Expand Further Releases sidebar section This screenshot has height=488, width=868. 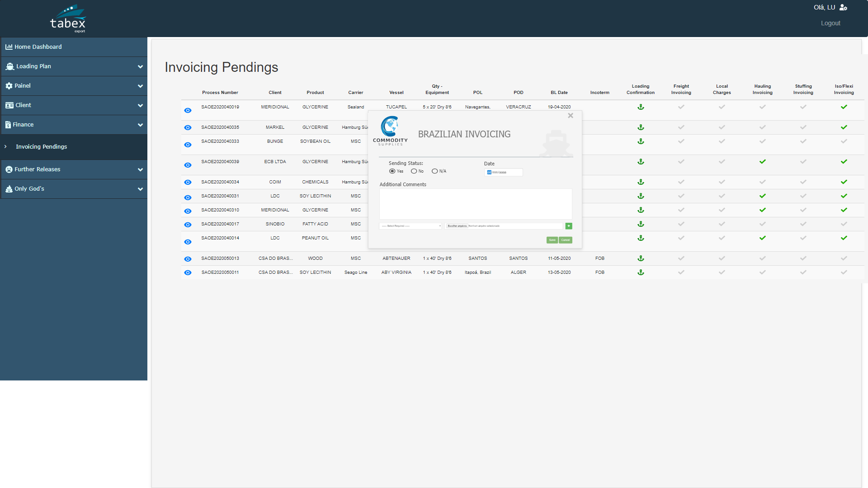pos(74,169)
